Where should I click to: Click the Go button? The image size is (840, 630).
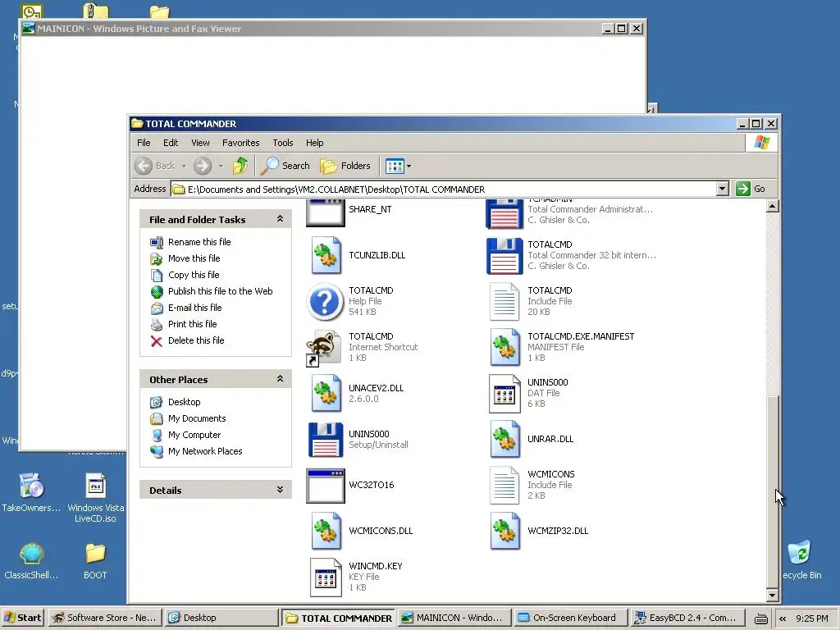coord(751,189)
